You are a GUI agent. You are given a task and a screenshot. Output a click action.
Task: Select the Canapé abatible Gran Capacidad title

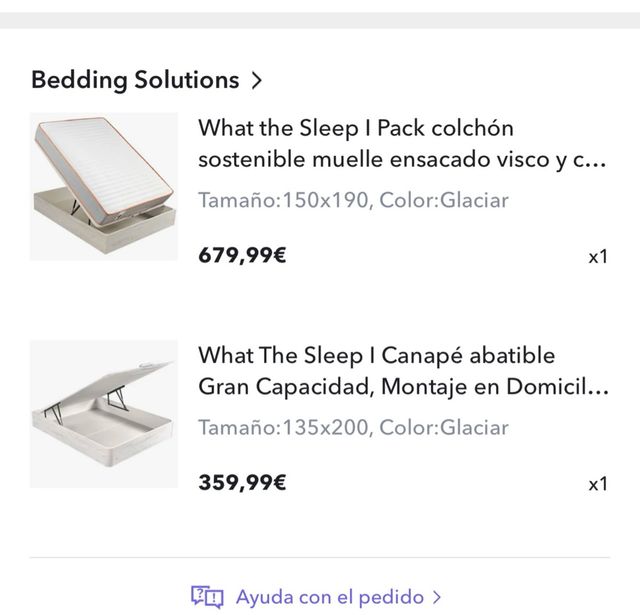(x=376, y=356)
